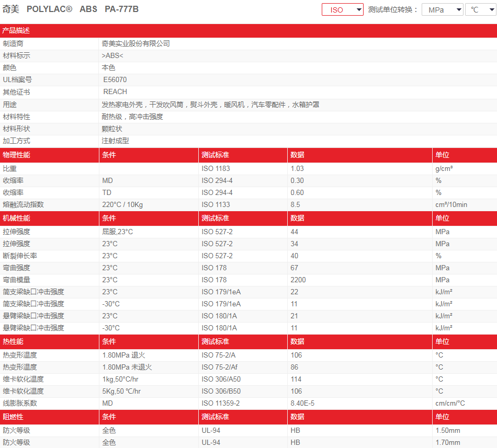
Task: Open the °C temperature unit dropdown
Action: 481,9
